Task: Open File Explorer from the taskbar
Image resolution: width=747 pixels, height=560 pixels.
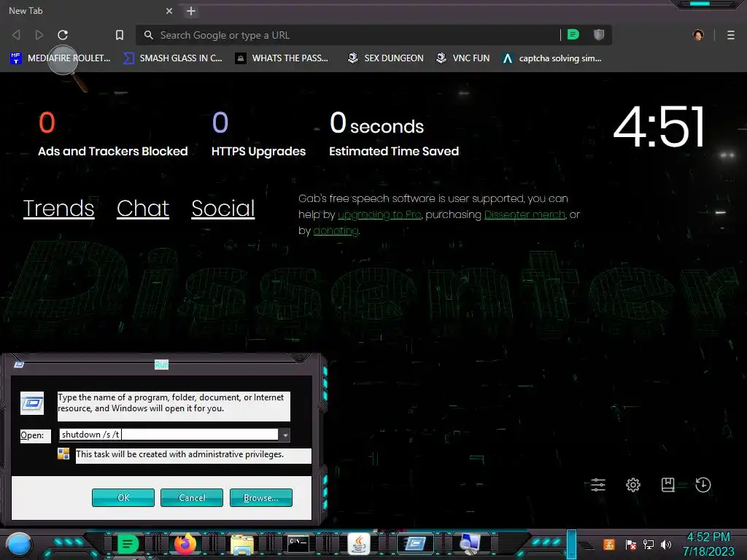Action: click(242, 544)
